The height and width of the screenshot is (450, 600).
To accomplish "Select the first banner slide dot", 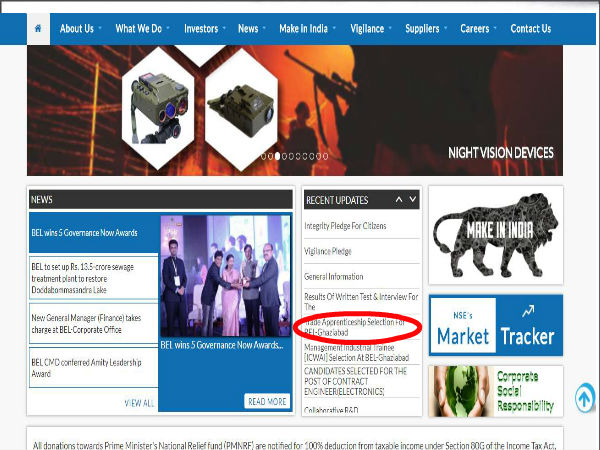I will pos(263,156).
